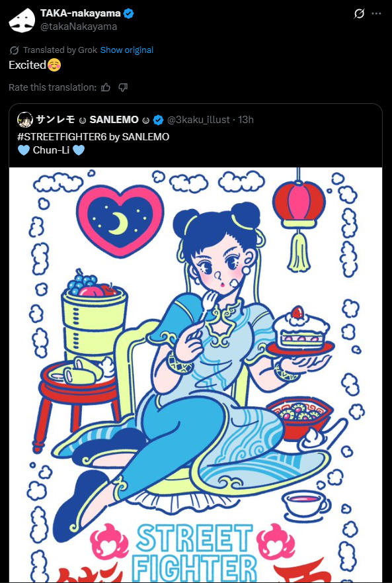
Task: Open the Chun-Li illustration image
Action: pos(196,375)
